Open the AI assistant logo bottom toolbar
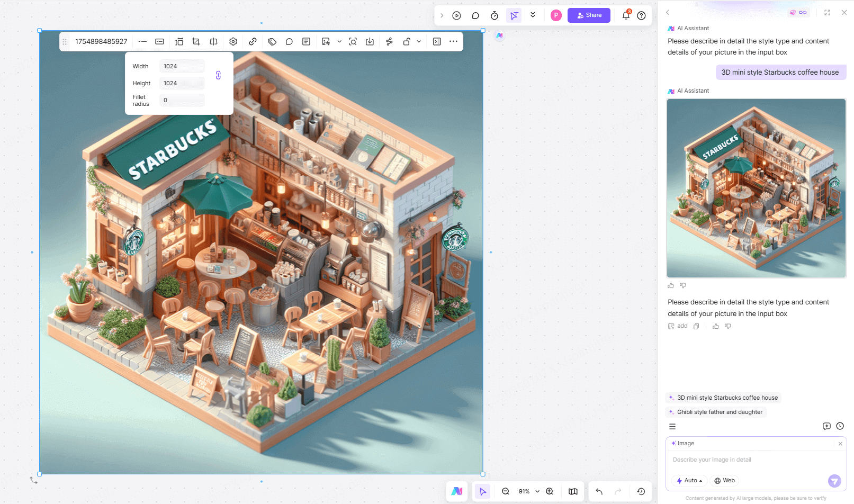This screenshot has height=504, width=854. (x=457, y=491)
